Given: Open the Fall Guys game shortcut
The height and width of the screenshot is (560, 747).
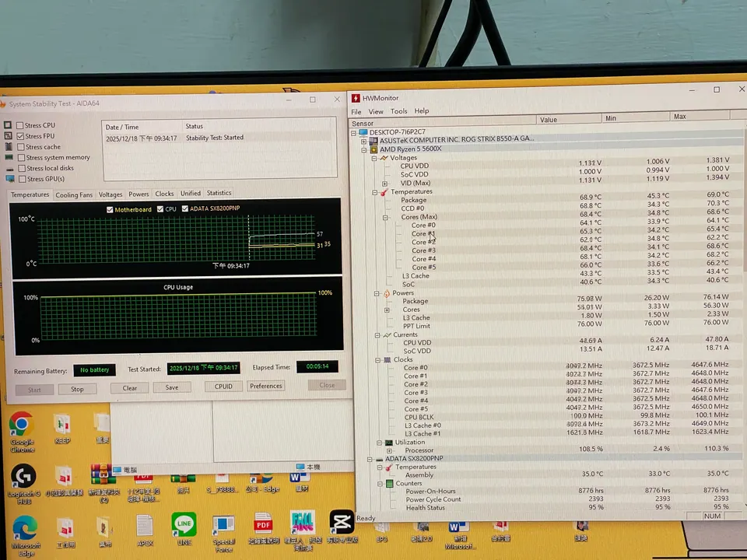Looking at the screenshot, I should [x=303, y=530].
